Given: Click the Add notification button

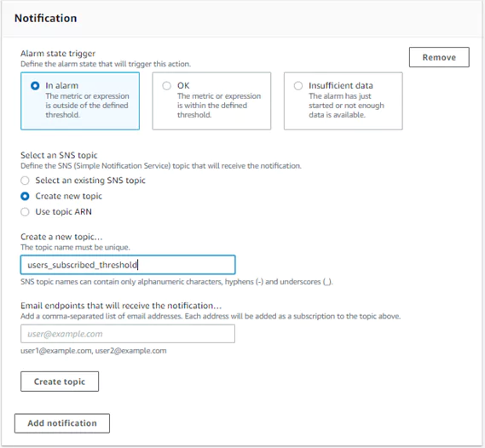Looking at the screenshot, I should click(x=62, y=423).
